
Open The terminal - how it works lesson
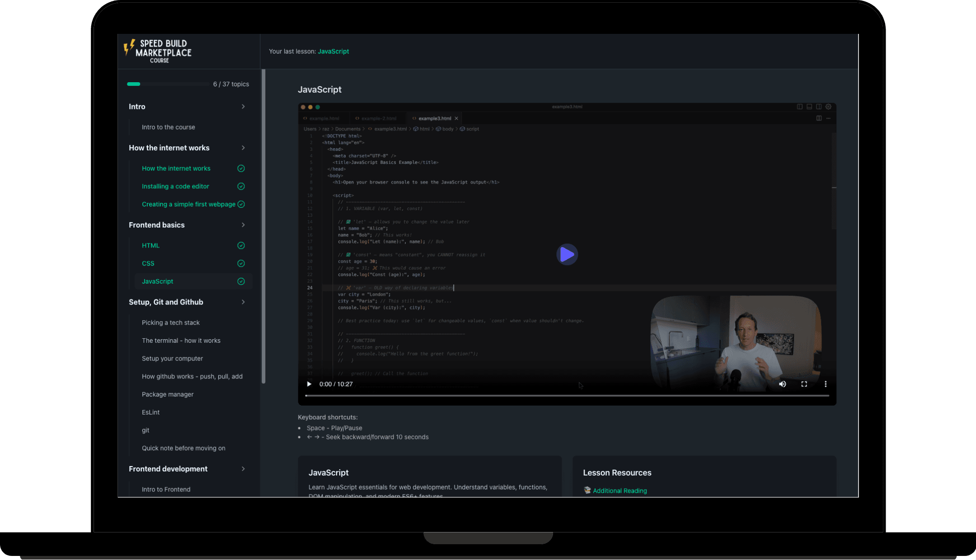coord(181,341)
